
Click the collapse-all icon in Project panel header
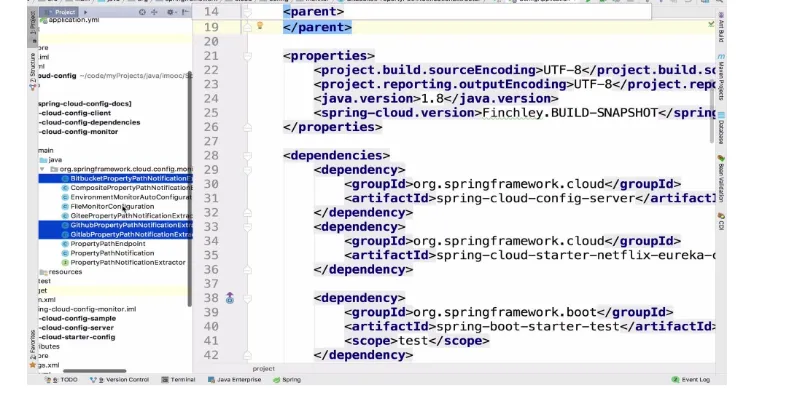coord(154,12)
